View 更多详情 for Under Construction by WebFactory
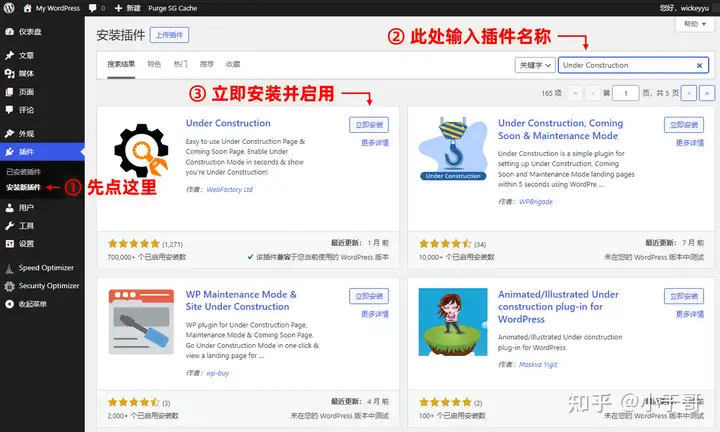The height and width of the screenshot is (432, 720). point(375,143)
